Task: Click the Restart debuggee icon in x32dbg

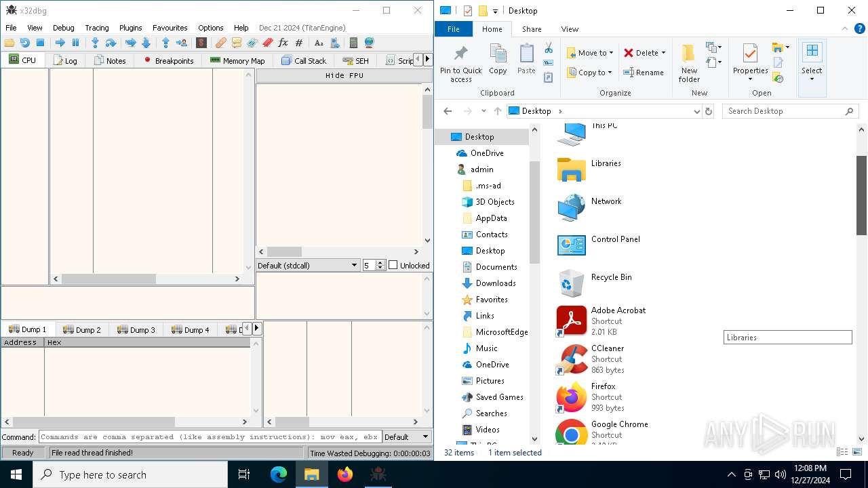Action: point(24,43)
